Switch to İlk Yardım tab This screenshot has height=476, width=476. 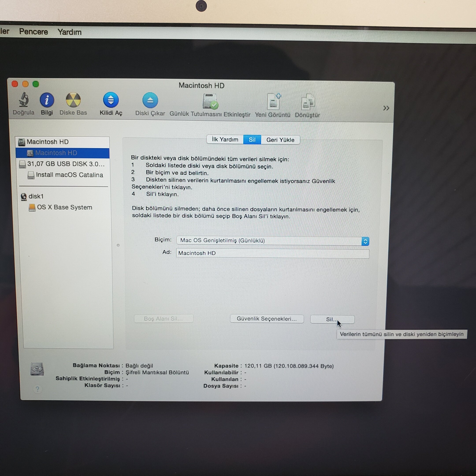(x=225, y=140)
